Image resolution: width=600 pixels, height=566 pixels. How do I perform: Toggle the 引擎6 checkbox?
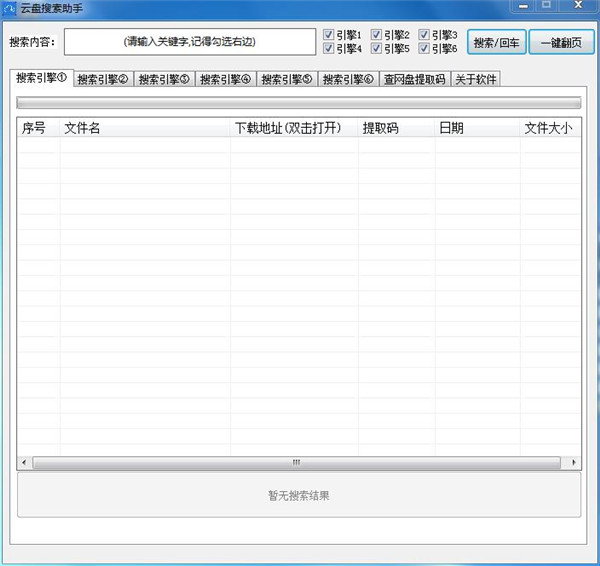pos(425,48)
